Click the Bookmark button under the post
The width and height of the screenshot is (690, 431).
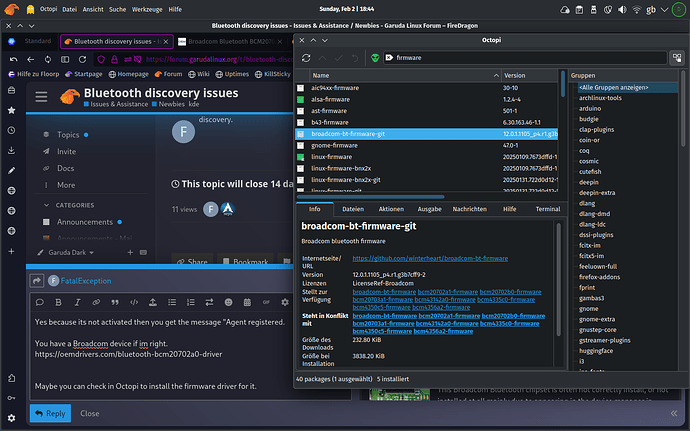[x=246, y=262]
